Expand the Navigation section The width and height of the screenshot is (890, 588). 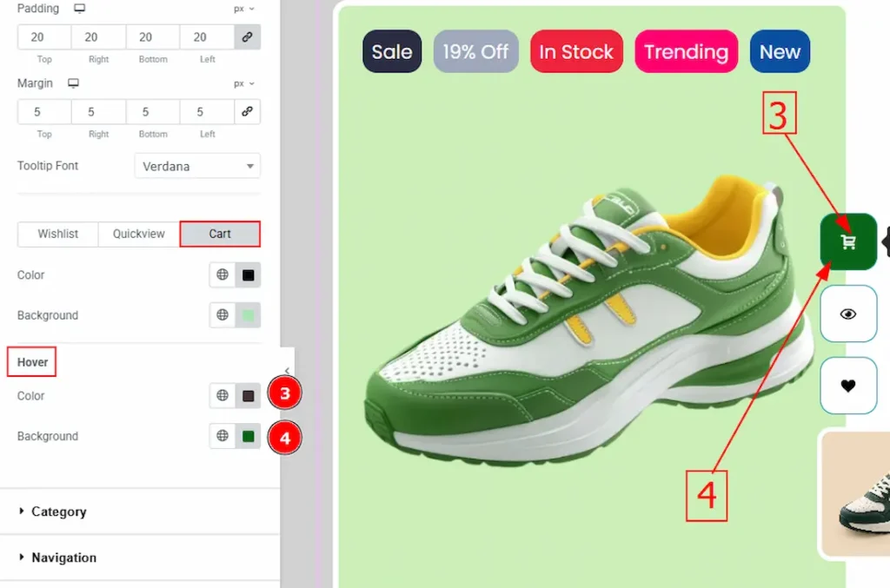click(x=63, y=558)
